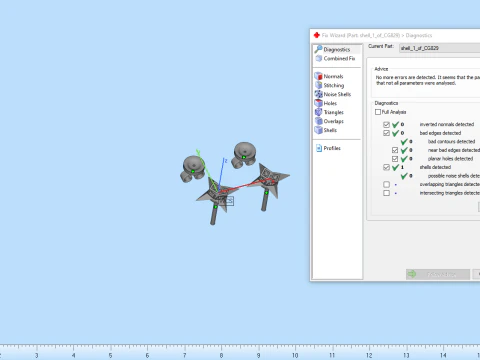Enable overlapping triangles detection checkbox
The height and width of the screenshot is (360, 480).
386,184
